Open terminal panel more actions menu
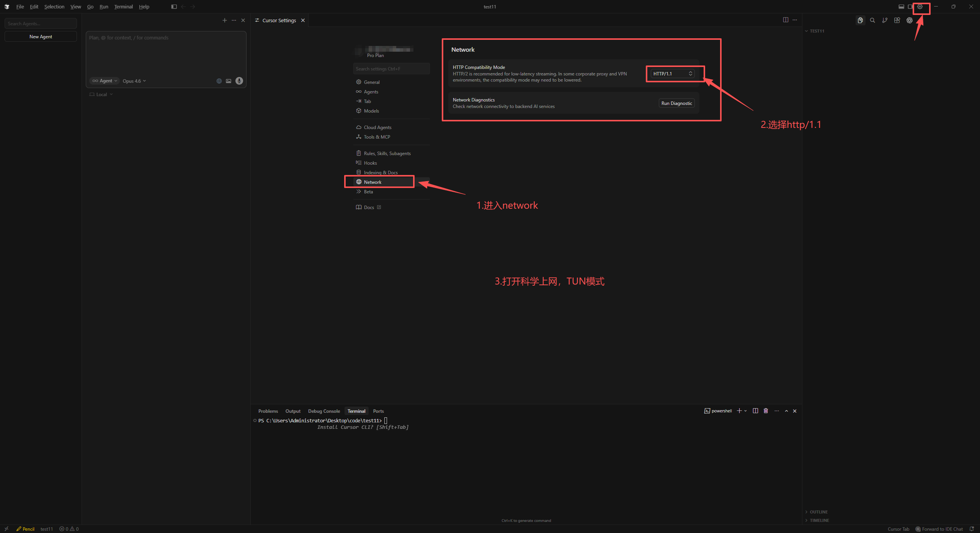The image size is (980, 533). pos(777,411)
